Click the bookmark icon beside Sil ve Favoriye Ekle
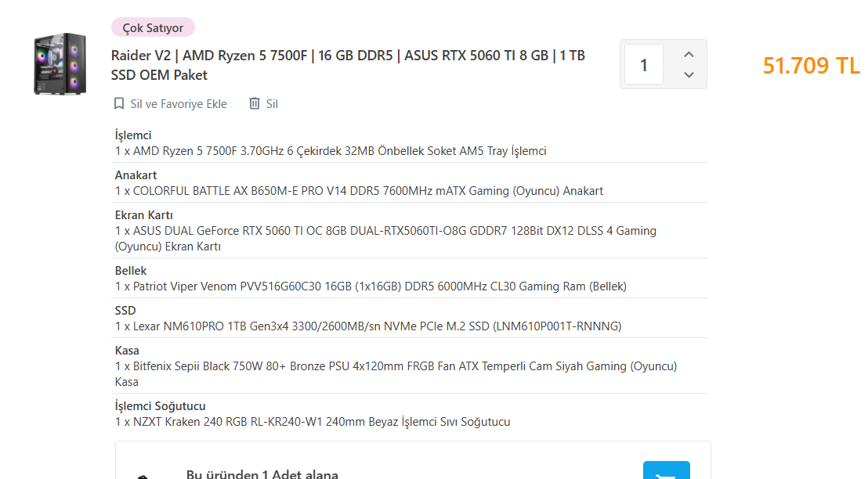 click(x=118, y=104)
